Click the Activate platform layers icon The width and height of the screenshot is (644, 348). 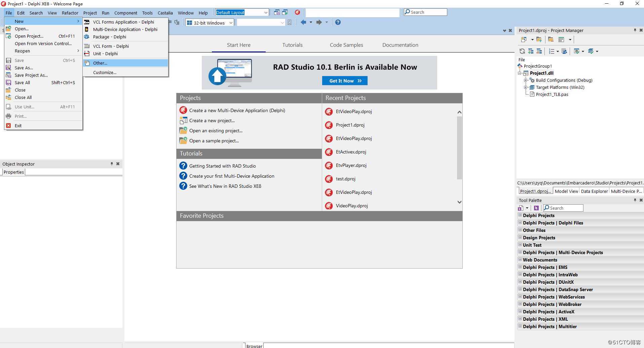[x=591, y=51]
